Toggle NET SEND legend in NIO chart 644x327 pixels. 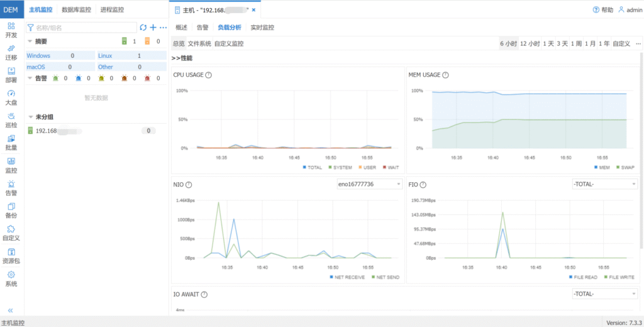[386, 277]
